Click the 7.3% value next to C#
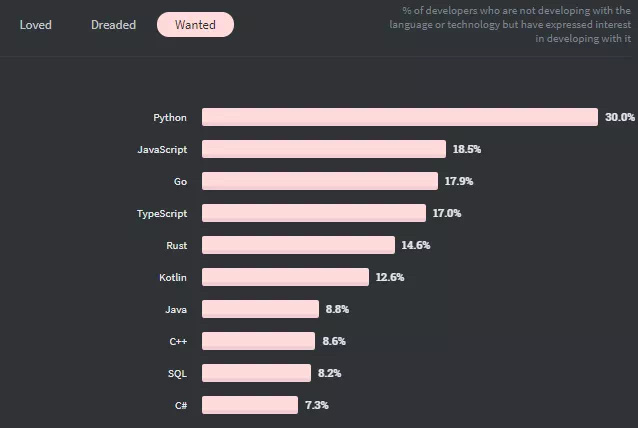The image size is (638, 428). (x=317, y=405)
